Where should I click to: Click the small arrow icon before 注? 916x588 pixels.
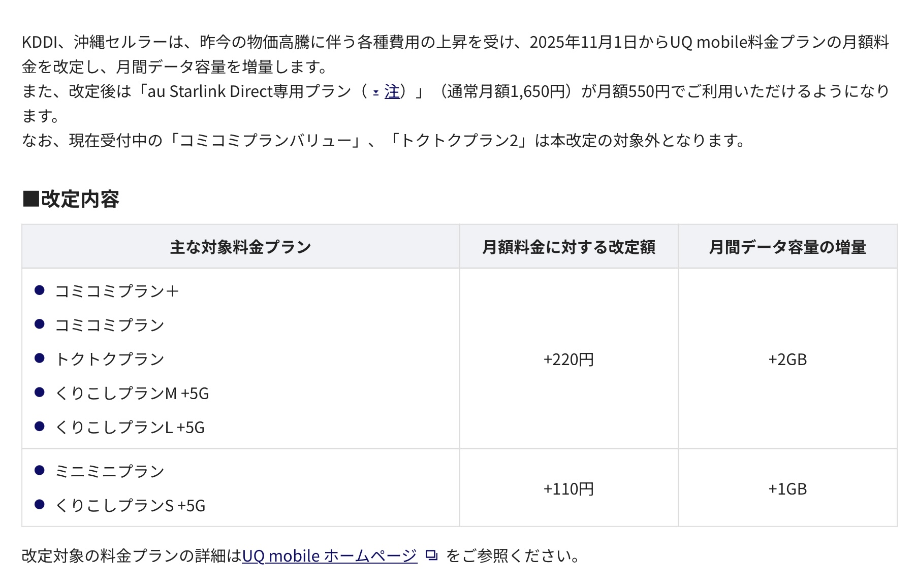(376, 92)
